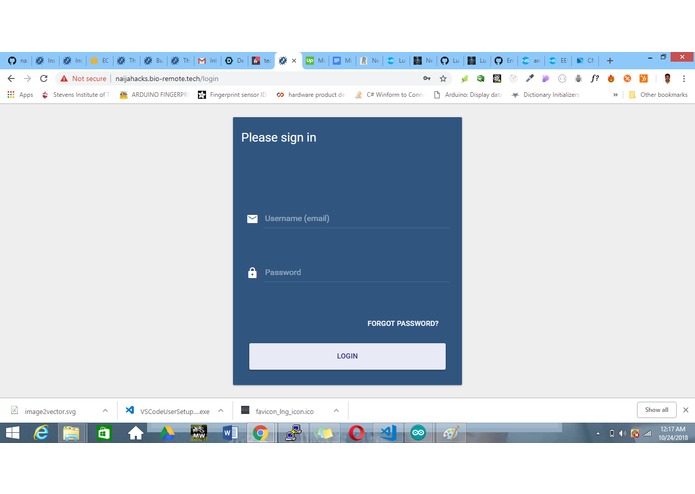Open Microsoft Word from taskbar
695x494 pixels.
(230, 433)
